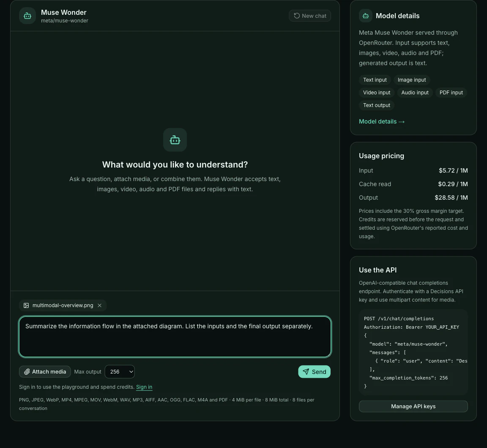Click the "max_completion_tokens": 256 code line
Image resolution: width=487 pixels, height=448 pixels.
pos(409,378)
